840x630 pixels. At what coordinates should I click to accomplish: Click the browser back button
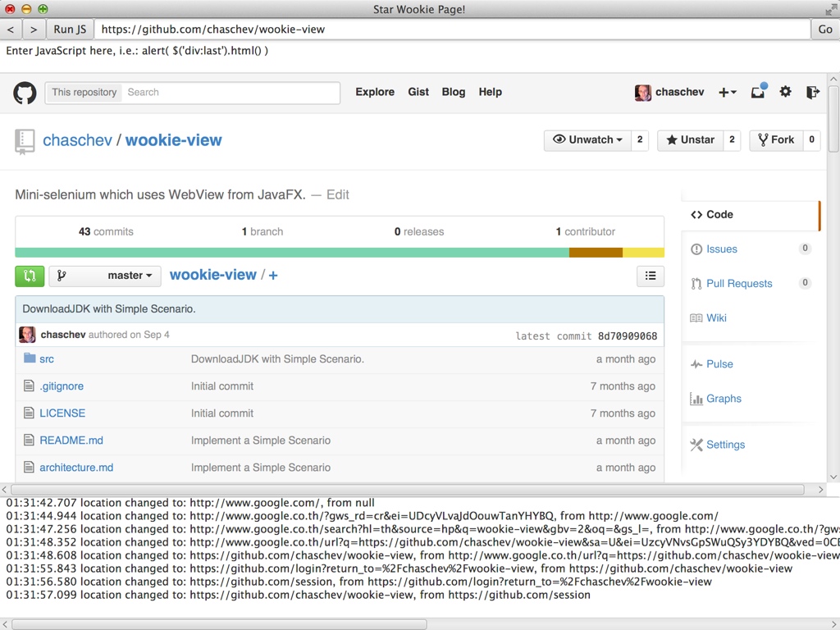(x=11, y=30)
